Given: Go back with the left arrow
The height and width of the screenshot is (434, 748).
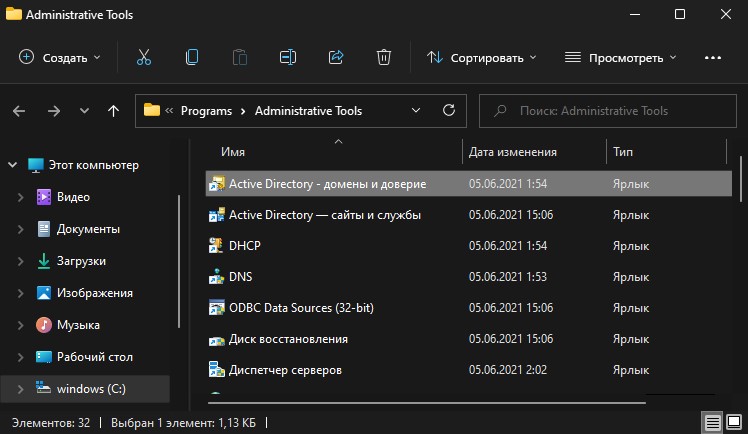Looking at the screenshot, I should [x=19, y=111].
